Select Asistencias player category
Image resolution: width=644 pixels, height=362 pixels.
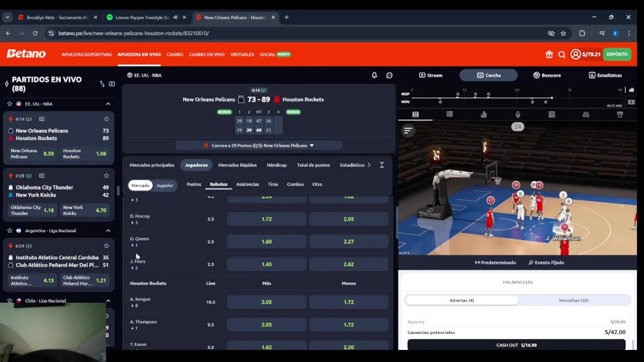(248, 185)
